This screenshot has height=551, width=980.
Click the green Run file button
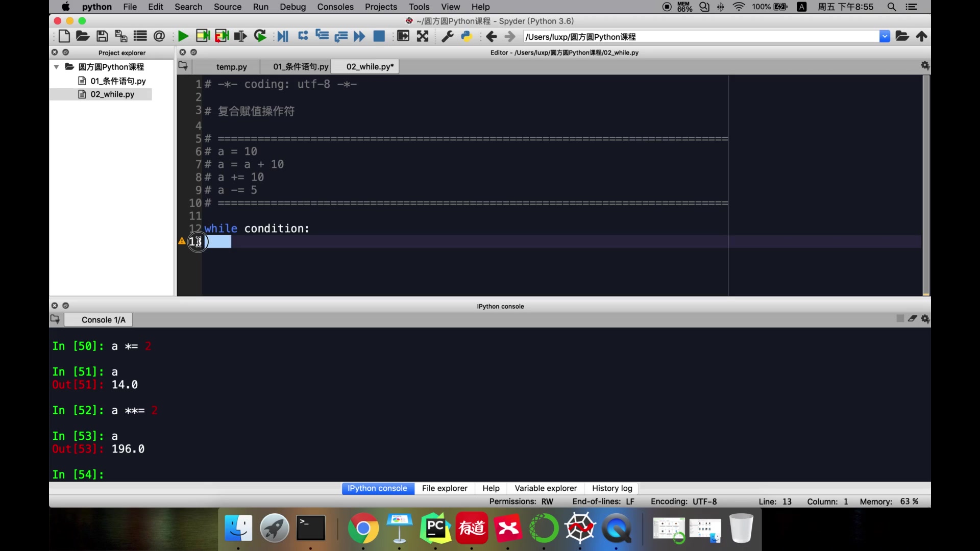183,36
